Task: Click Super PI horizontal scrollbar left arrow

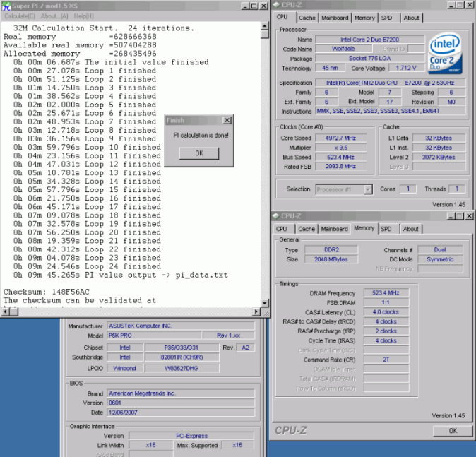Action: click(5, 311)
